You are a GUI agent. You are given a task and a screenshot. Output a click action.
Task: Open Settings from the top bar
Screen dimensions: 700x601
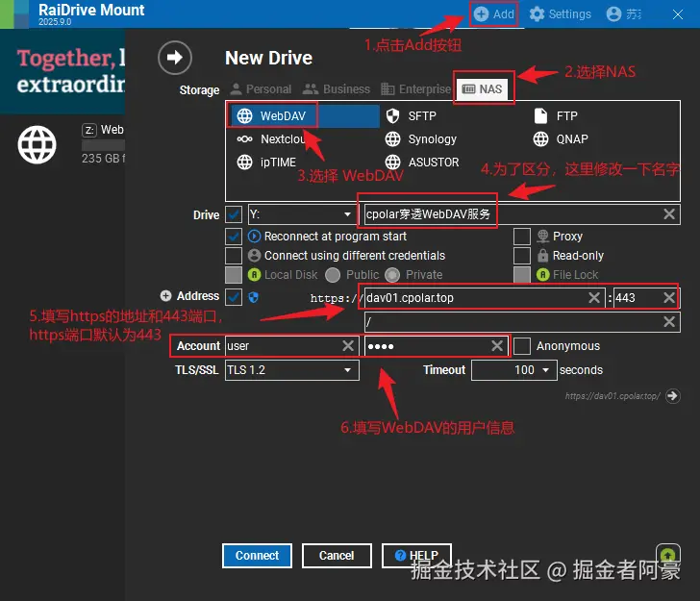[561, 14]
